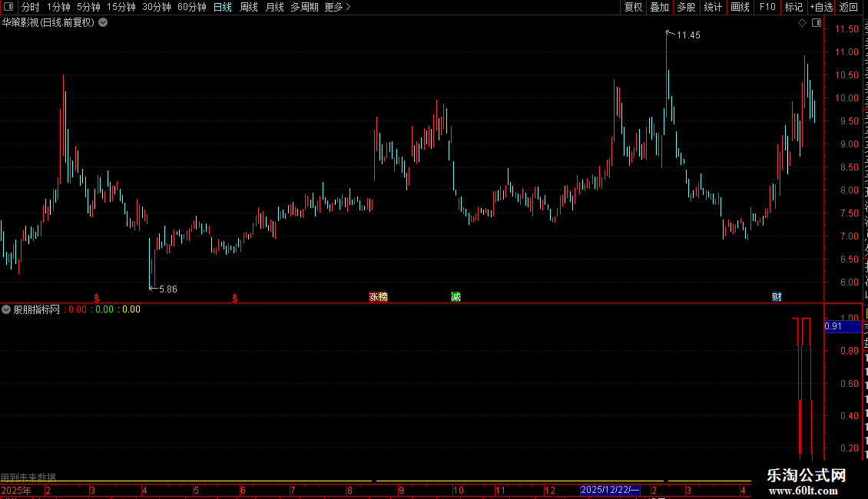Open the 统计 statistics tool

(x=712, y=7)
